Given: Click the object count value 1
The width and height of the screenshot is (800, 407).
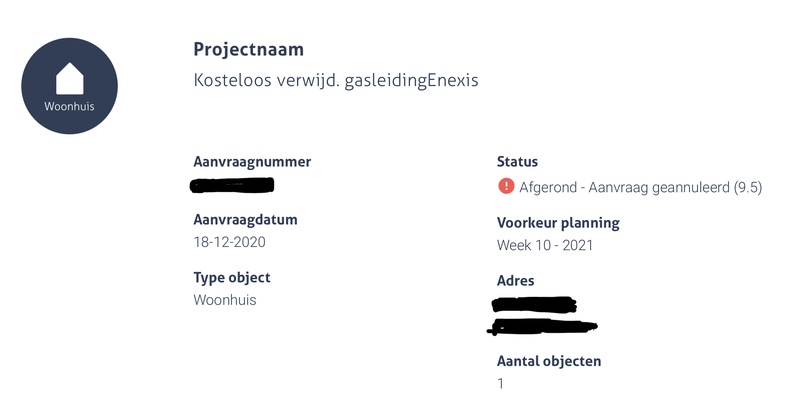Looking at the screenshot, I should [x=501, y=383].
